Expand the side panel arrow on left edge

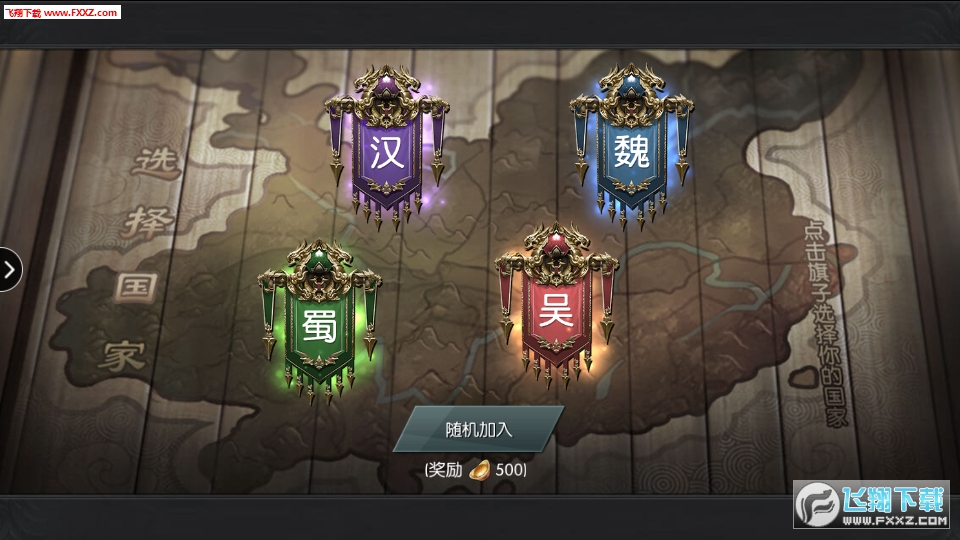(x=10, y=269)
